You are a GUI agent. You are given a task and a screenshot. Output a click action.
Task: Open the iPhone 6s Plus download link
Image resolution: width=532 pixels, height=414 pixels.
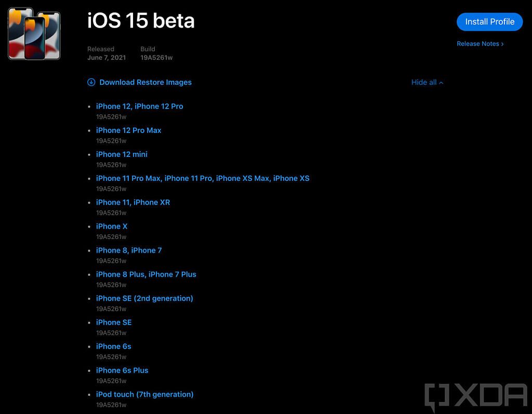(122, 370)
